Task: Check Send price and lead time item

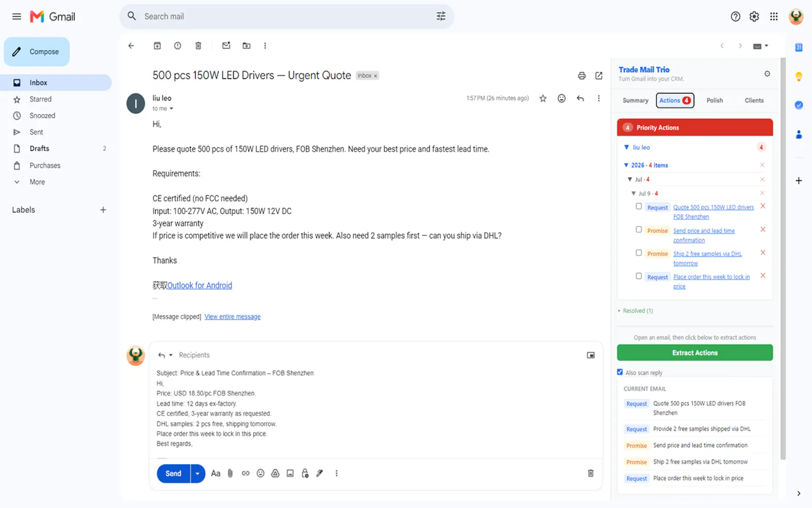Action: tap(639, 230)
